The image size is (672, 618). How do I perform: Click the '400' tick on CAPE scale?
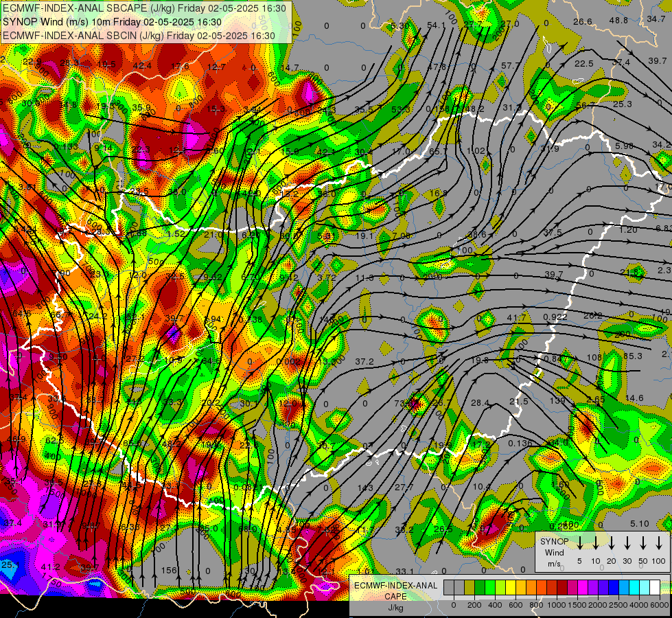(495, 605)
